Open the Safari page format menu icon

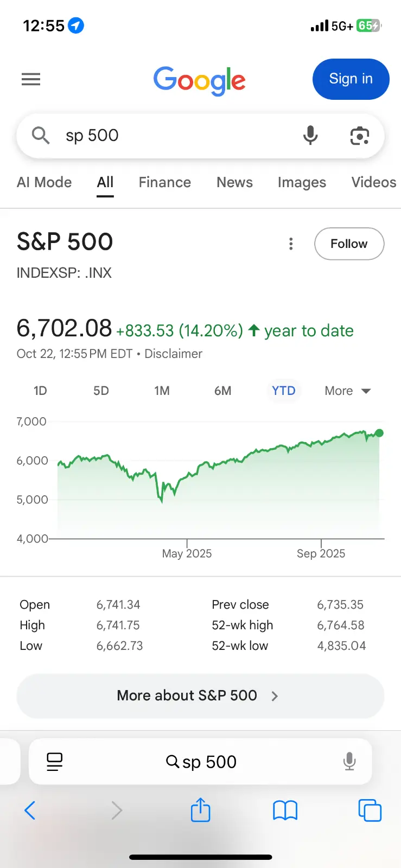[55, 762]
